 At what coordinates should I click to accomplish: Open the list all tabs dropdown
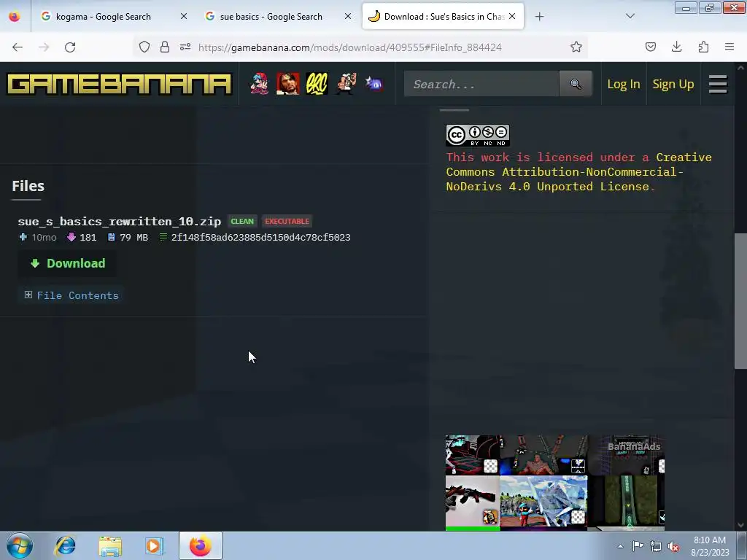[630, 16]
